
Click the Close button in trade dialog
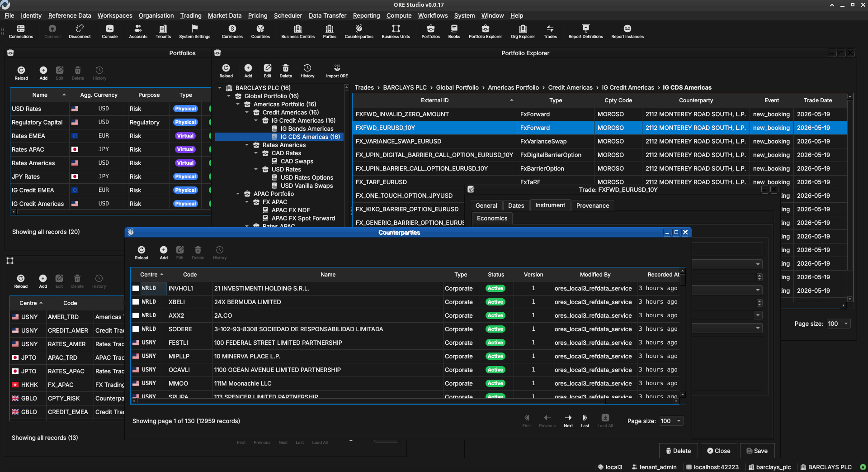719,451
